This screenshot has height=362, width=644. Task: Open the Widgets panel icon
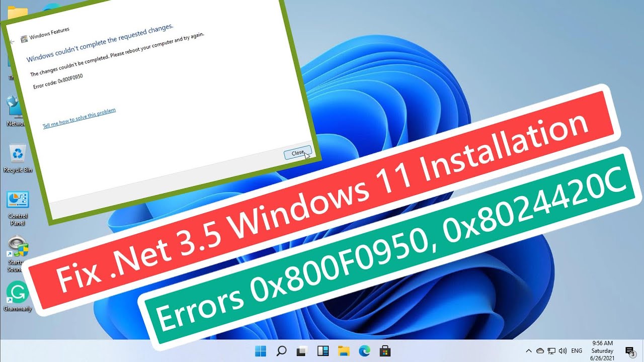(323, 351)
